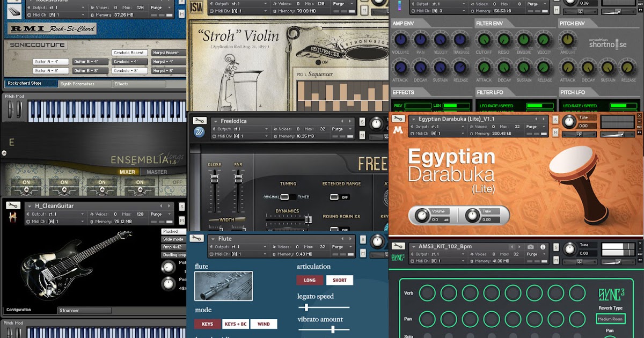644x338 pixels.
Task: Click the Egyptian Darabuka wrench icon
Action: pos(398,119)
